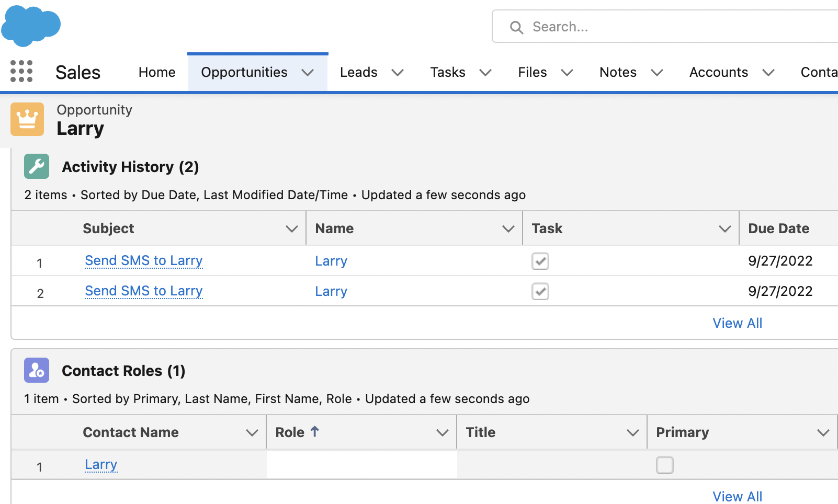Open the Name column menu chevron
838x504 pixels.
[508, 228]
